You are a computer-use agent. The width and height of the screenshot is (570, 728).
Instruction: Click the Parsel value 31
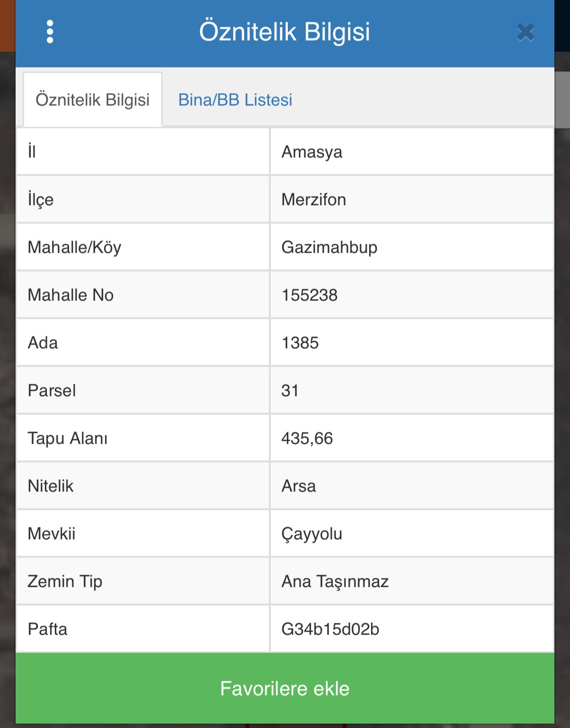coord(290,391)
